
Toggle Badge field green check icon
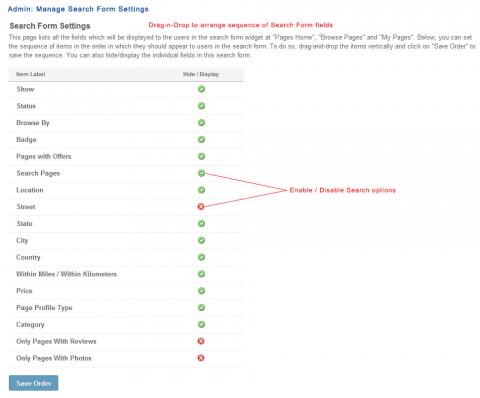201,140
